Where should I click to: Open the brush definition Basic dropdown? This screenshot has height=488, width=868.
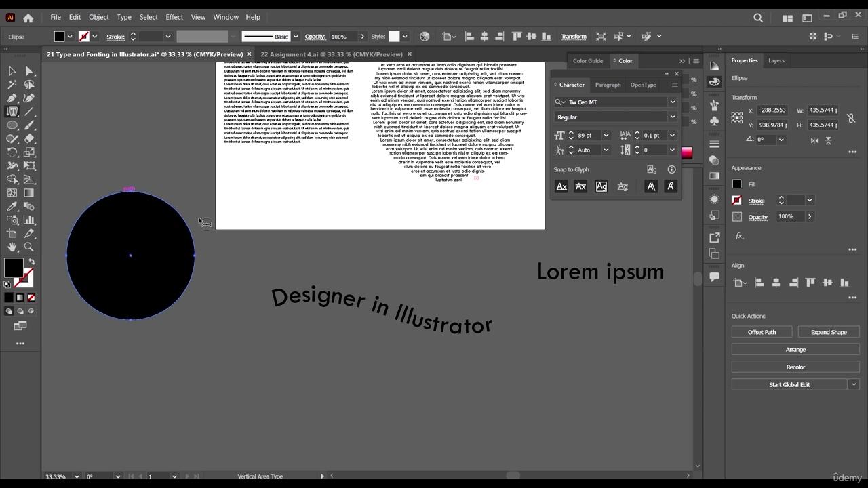tap(296, 37)
